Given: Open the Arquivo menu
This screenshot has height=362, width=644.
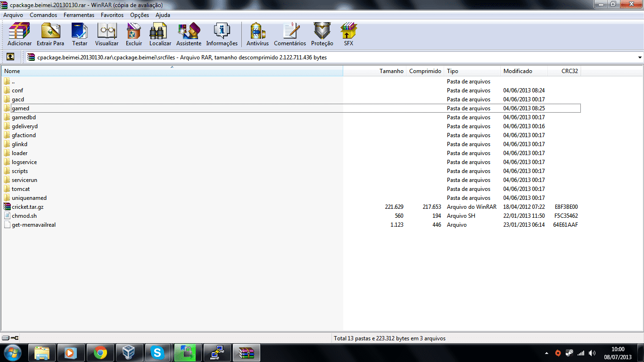Looking at the screenshot, I should tap(13, 15).
